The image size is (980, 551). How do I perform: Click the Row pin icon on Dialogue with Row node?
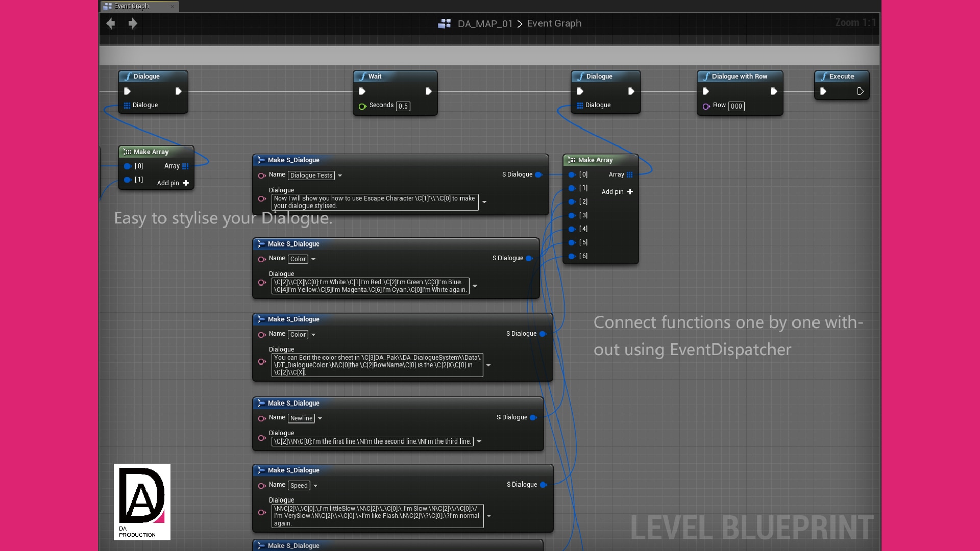coord(706,106)
